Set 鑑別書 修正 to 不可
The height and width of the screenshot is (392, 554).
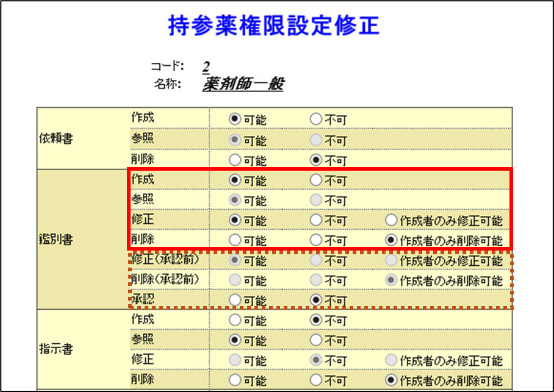(315, 220)
